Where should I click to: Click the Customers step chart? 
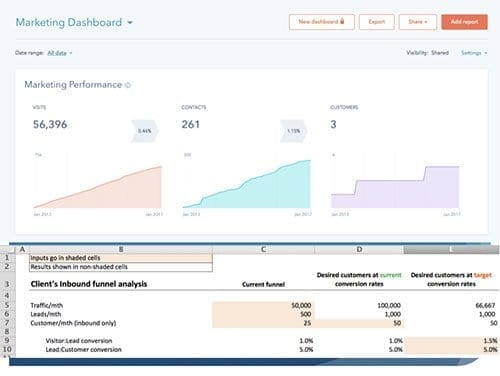click(x=395, y=187)
